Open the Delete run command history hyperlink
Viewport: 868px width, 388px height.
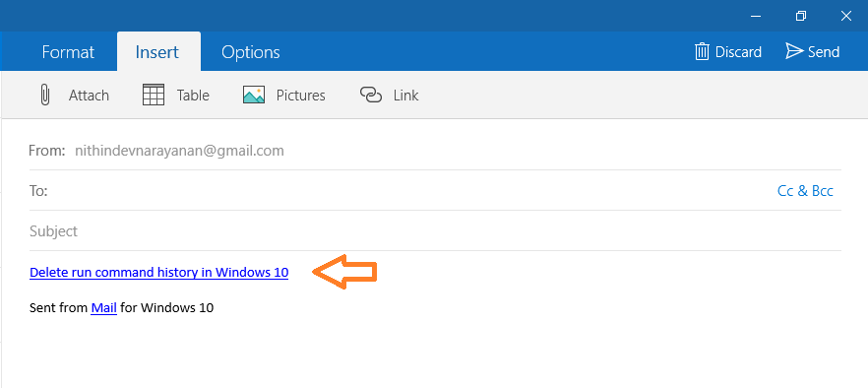pyautogui.click(x=158, y=272)
